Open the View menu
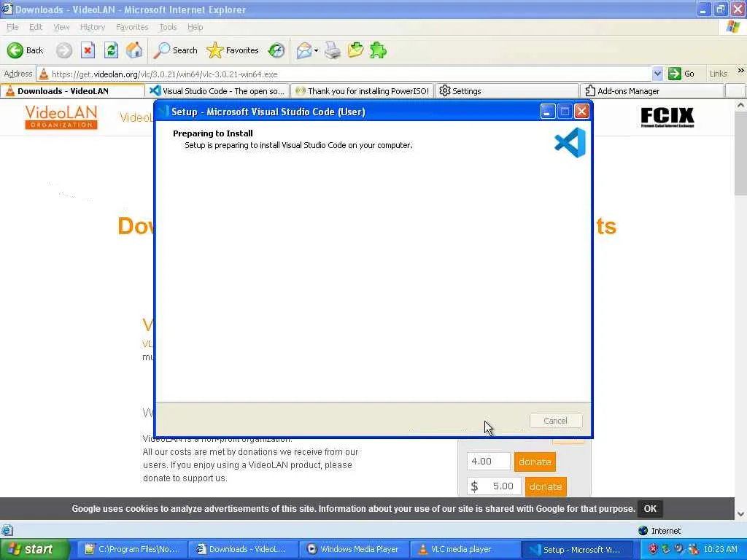 (61, 27)
